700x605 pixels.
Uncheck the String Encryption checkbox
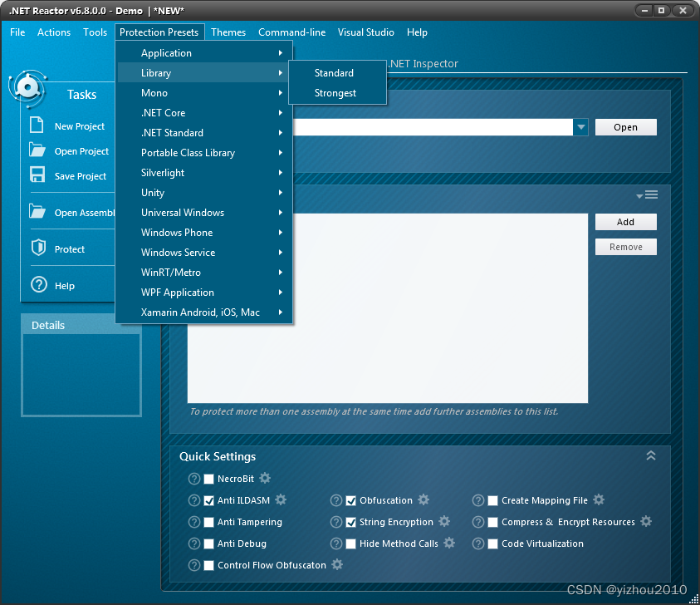click(x=351, y=522)
